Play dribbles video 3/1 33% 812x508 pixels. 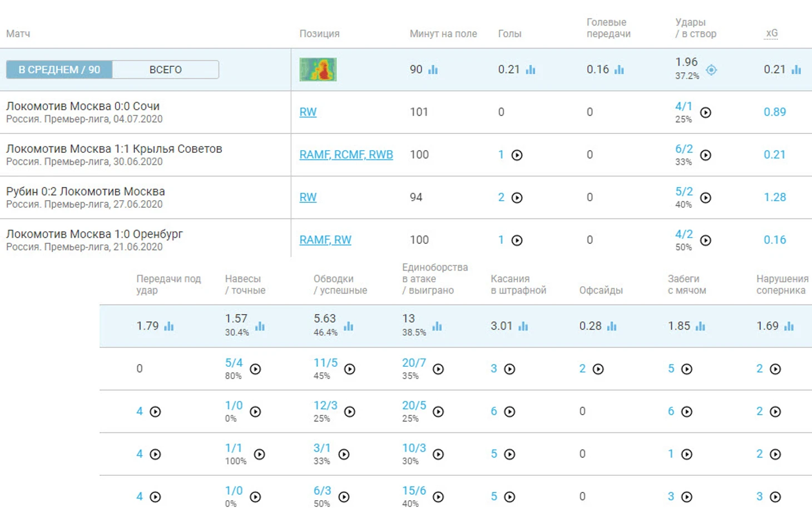[x=344, y=454]
